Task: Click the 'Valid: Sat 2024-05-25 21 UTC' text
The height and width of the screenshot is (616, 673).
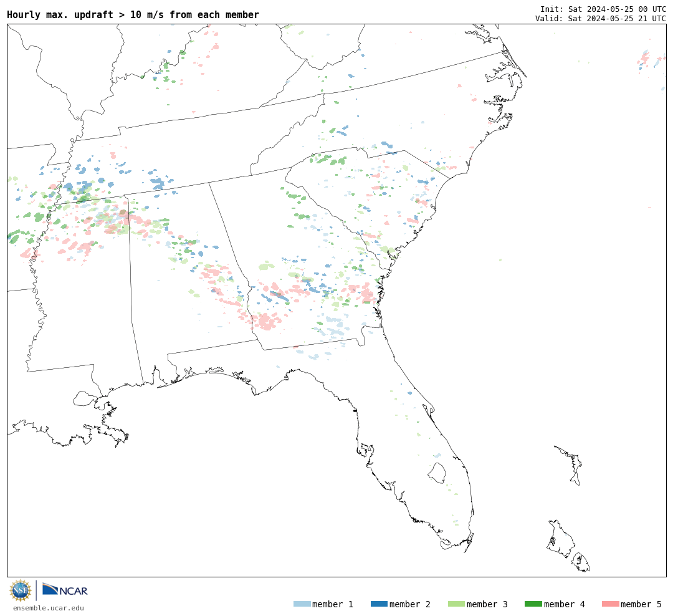Action: click(601, 19)
